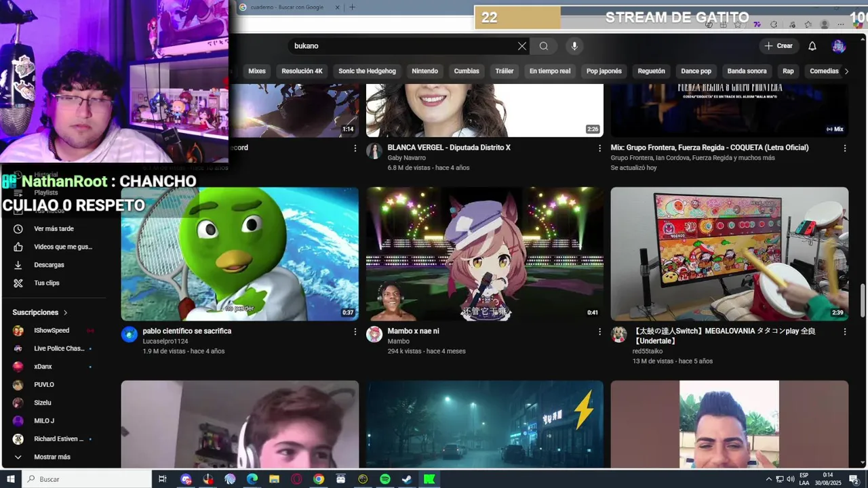The image size is (868, 488).
Task: Open the account avatar menu
Action: click(839, 46)
